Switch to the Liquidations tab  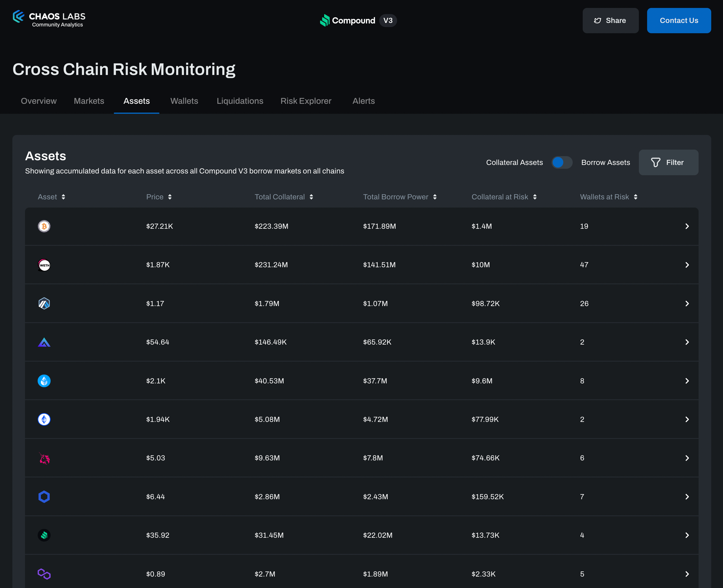click(x=240, y=101)
